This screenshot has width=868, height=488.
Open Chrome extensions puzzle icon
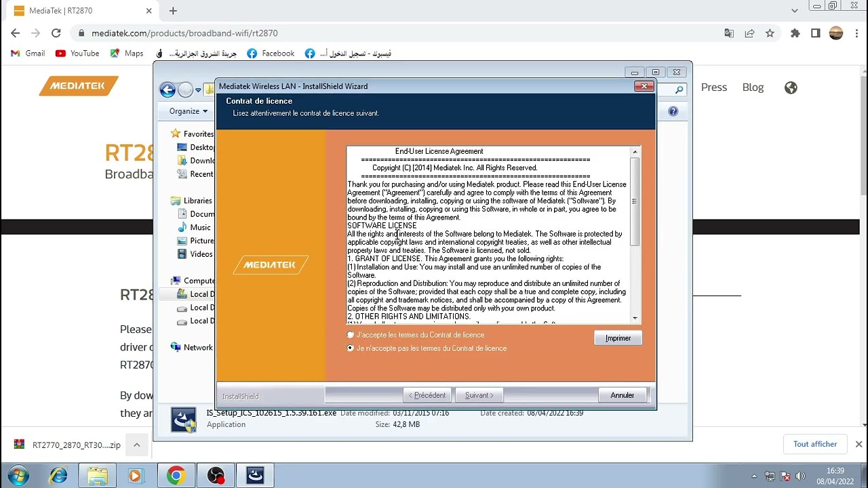tap(795, 33)
